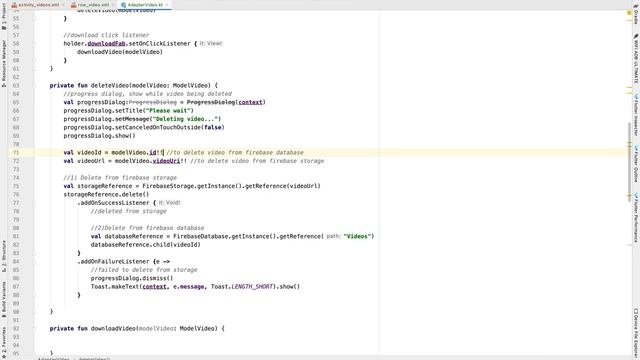Click fold end marker at line 61

(34, 69)
